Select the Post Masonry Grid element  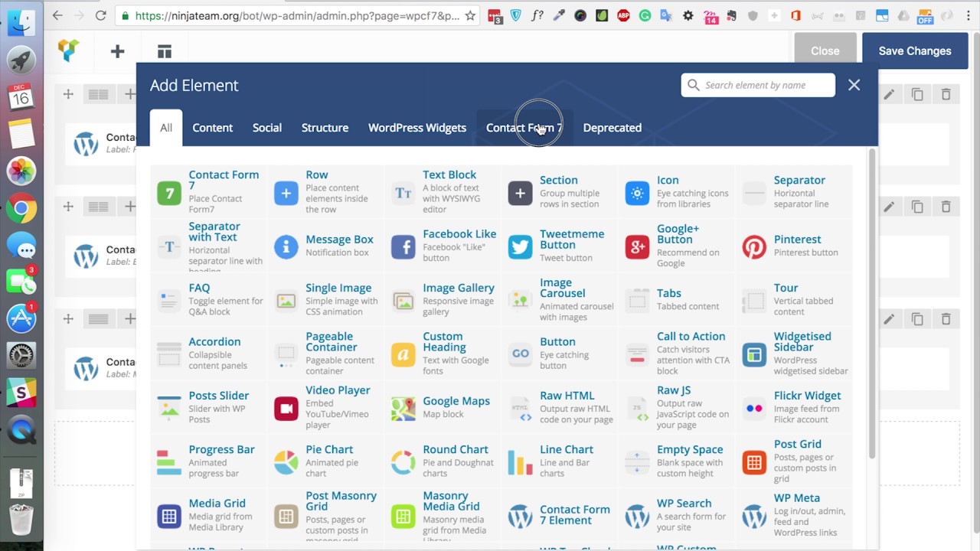(x=325, y=516)
